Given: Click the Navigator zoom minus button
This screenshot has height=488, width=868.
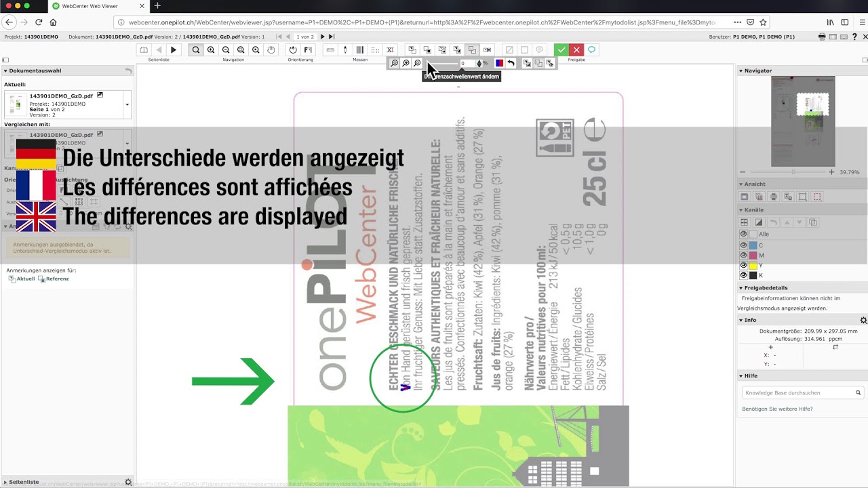Looking at the screenshot, I should [x=743, y=172].
